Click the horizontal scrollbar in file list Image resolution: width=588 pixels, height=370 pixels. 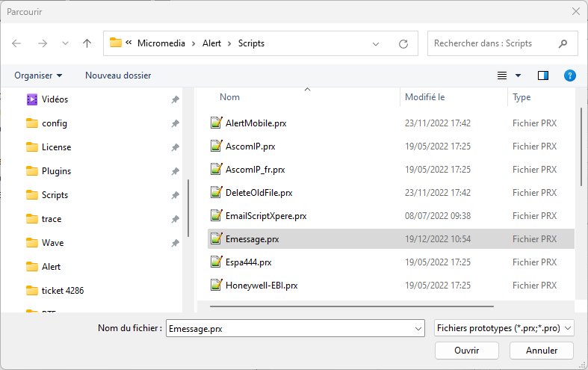[351, 306]
